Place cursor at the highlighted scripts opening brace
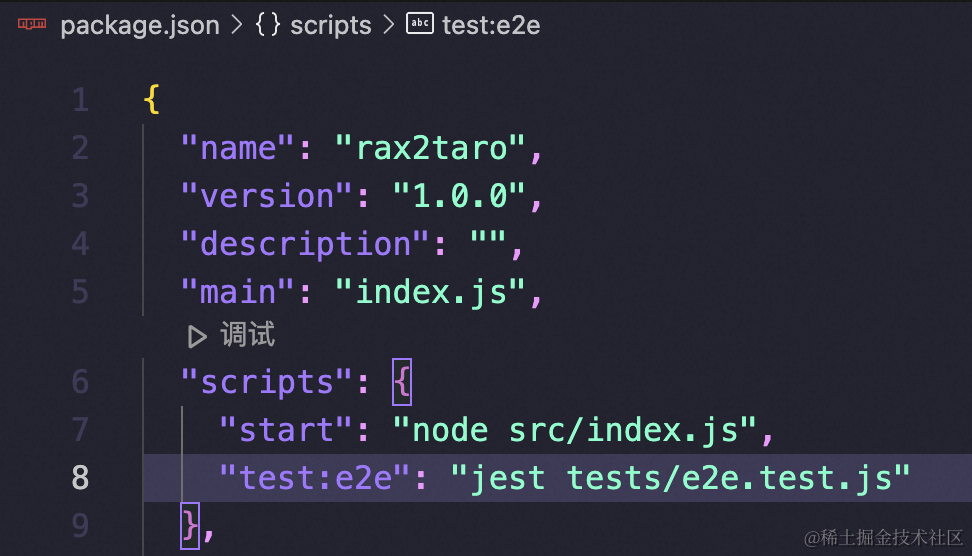 [402, 382]
